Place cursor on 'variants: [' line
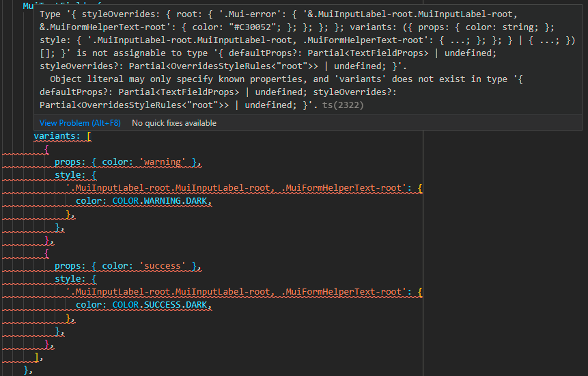 [x=62, y=136]
